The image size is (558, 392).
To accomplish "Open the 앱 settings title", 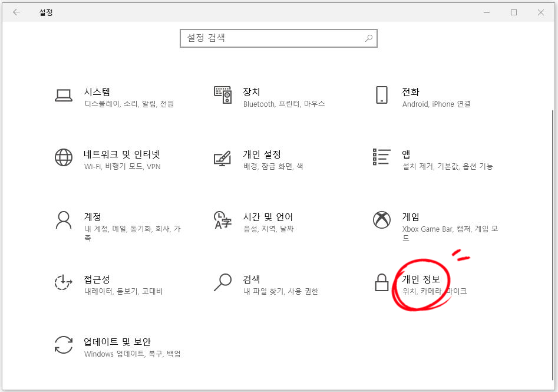I will (x=406, y=154).
